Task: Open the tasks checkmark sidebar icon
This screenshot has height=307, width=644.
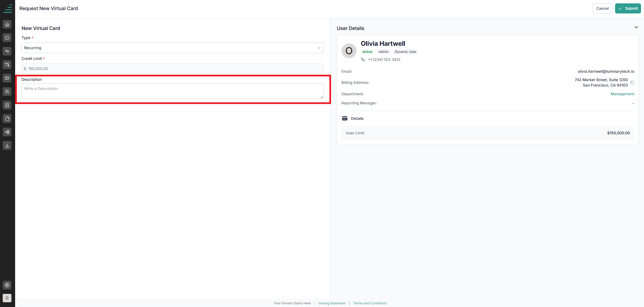Action: (7, 38)
